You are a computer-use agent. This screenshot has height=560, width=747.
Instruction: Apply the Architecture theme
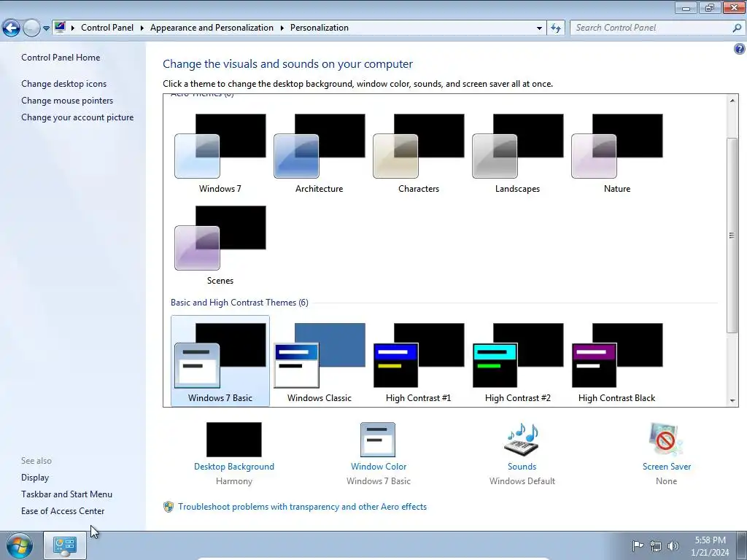[x=320, y=152]
